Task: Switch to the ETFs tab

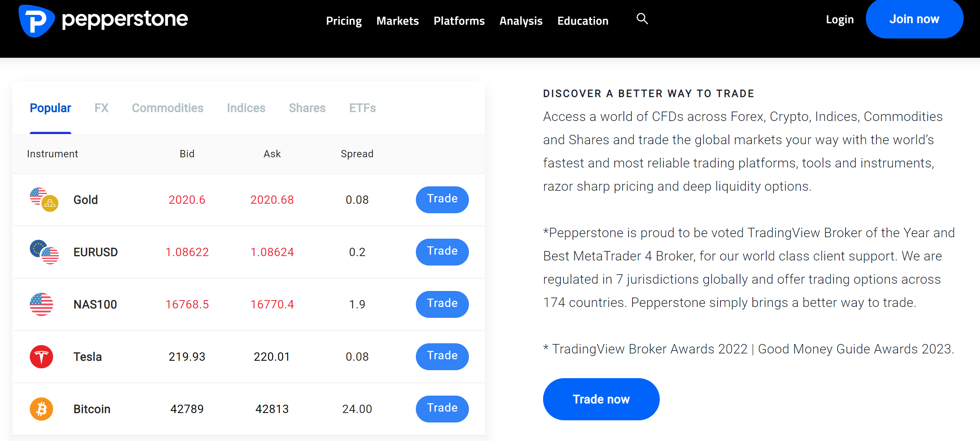Action: tap(362, 108)
